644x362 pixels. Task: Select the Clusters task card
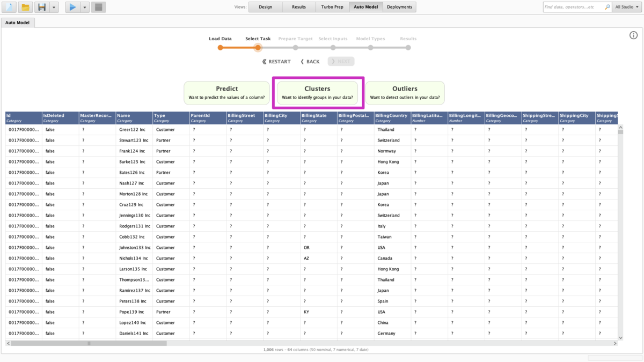(317, 93)
